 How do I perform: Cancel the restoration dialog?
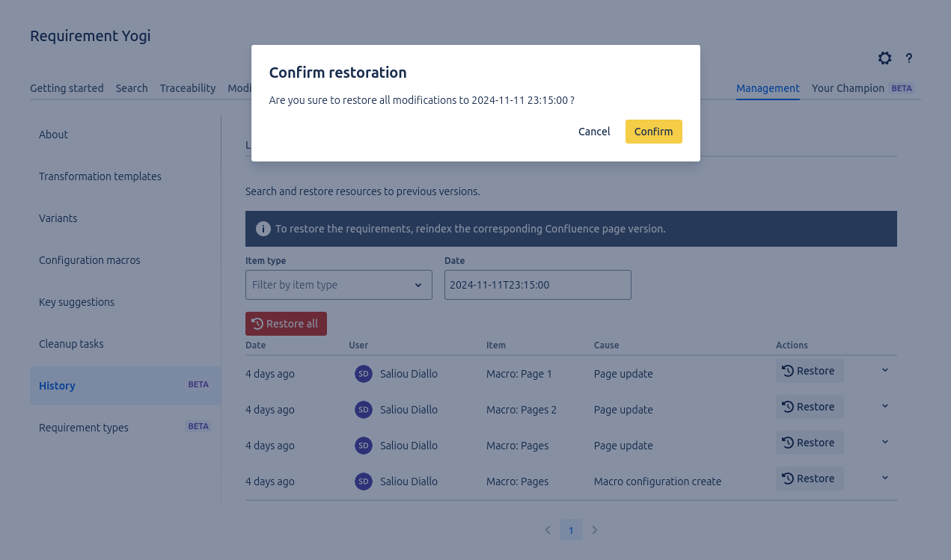[x=594, y=132]
